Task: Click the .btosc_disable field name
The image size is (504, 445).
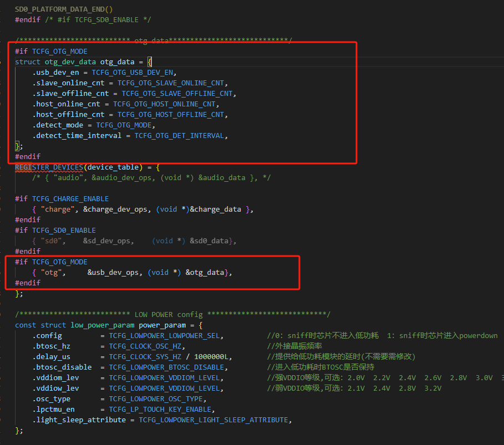Action: click(62, 367)
